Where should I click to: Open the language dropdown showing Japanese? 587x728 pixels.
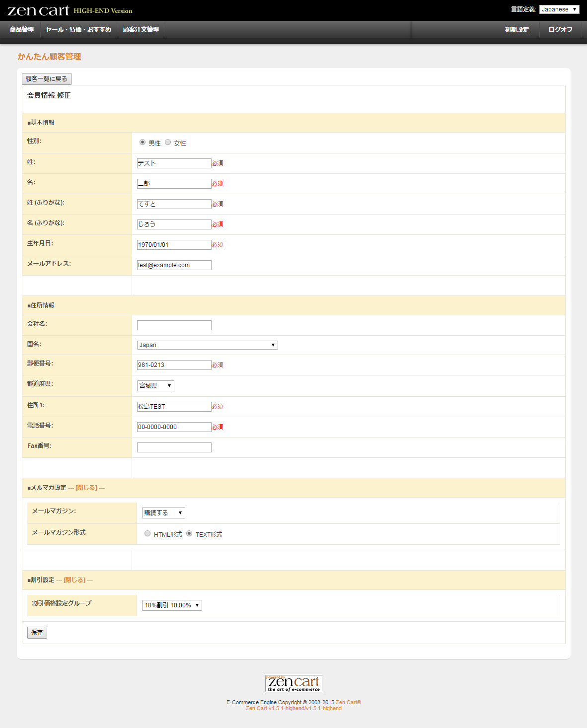tap(559, 9)
